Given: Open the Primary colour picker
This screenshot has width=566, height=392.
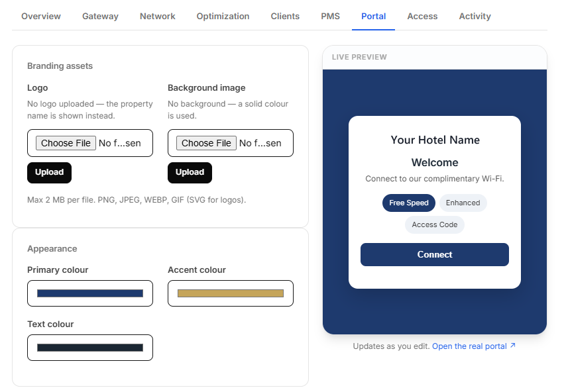Looking at the screenshot, I should pos(90,293).
